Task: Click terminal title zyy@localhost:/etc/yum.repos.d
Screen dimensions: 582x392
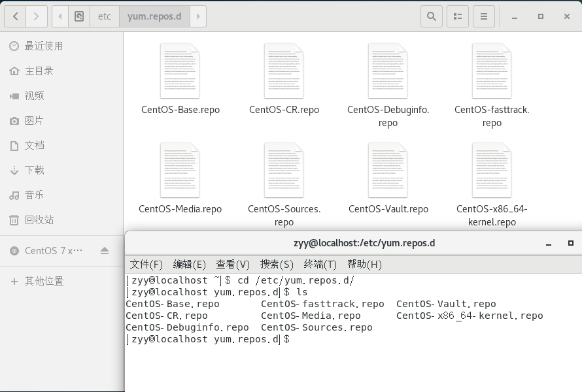Action: (x=364, y=243)
